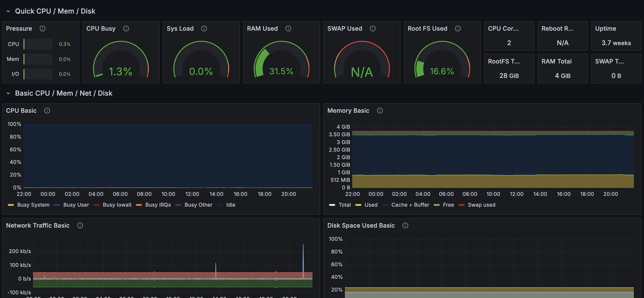Click the CPU Busy info icon
644x298 pixels.
click(126, 29)
